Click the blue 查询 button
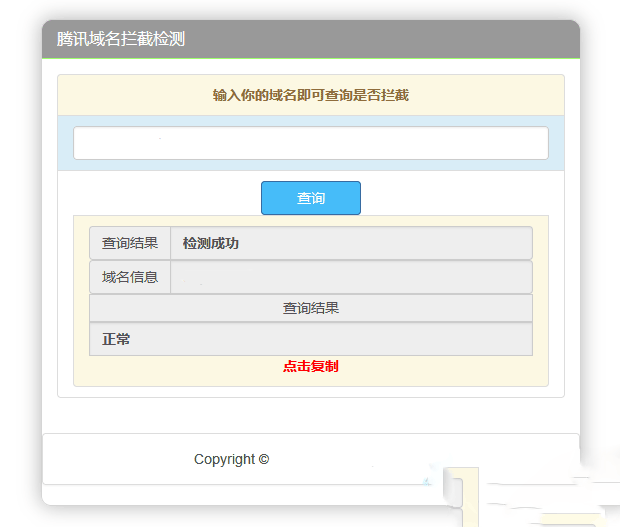Viewport: 620px width, 527px height. (x=311, y=198)
